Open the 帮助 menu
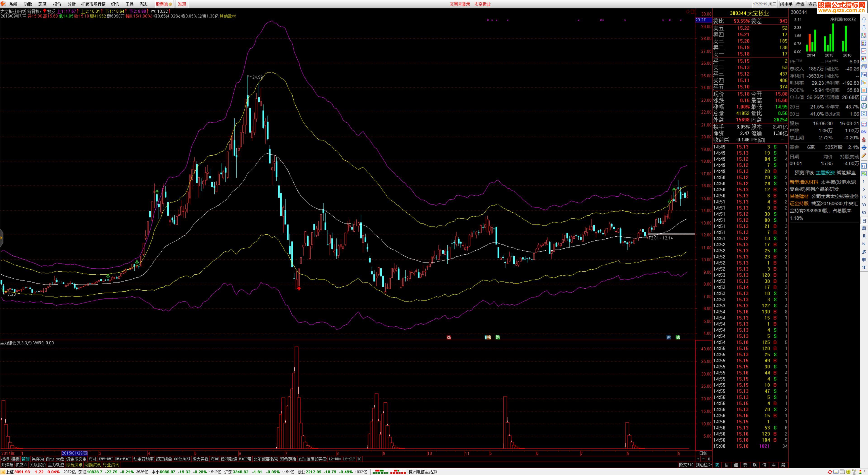The image size is (868, 475). coord(144,4)
